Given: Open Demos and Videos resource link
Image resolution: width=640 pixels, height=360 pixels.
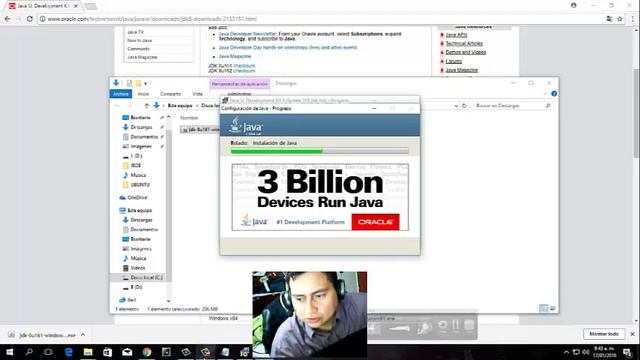Looking at the screenshot, I should [465, 52].
